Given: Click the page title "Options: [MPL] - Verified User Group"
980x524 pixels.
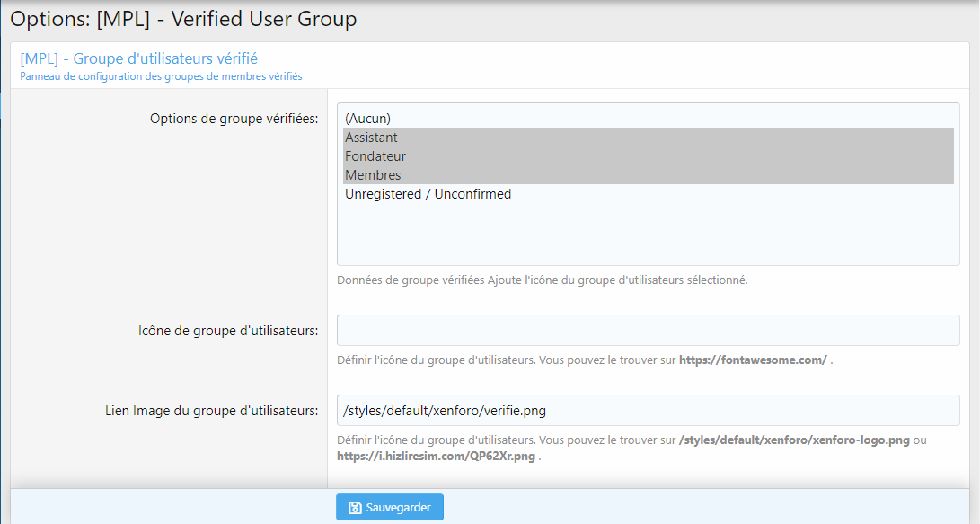Looking at the screenshot, I should pos(183,19).
